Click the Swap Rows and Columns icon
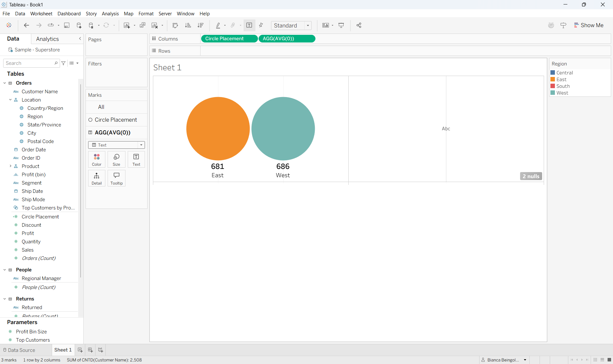This screenshot has width=613, height=364. 175,25
